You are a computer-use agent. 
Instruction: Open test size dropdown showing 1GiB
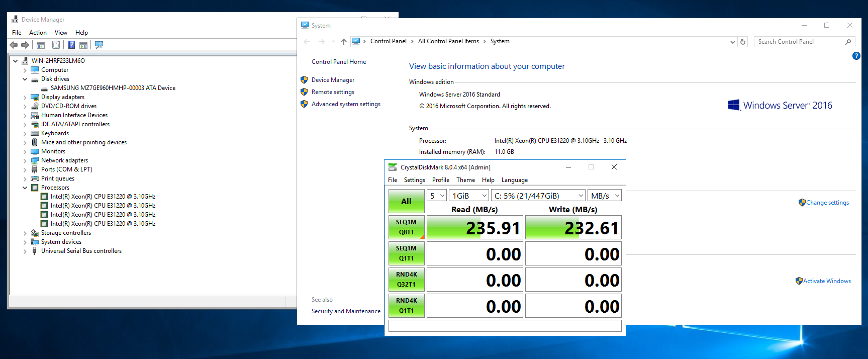point(469,196)
